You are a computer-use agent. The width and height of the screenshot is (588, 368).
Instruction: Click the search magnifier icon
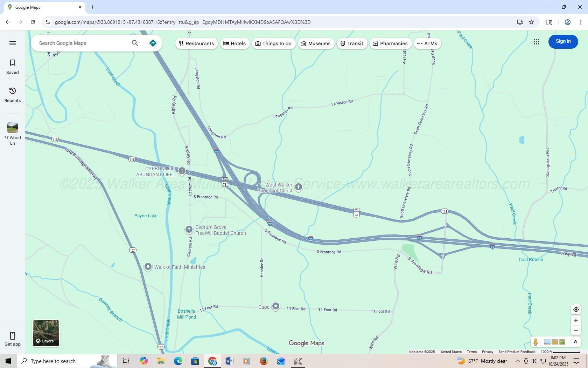(135, 43)
